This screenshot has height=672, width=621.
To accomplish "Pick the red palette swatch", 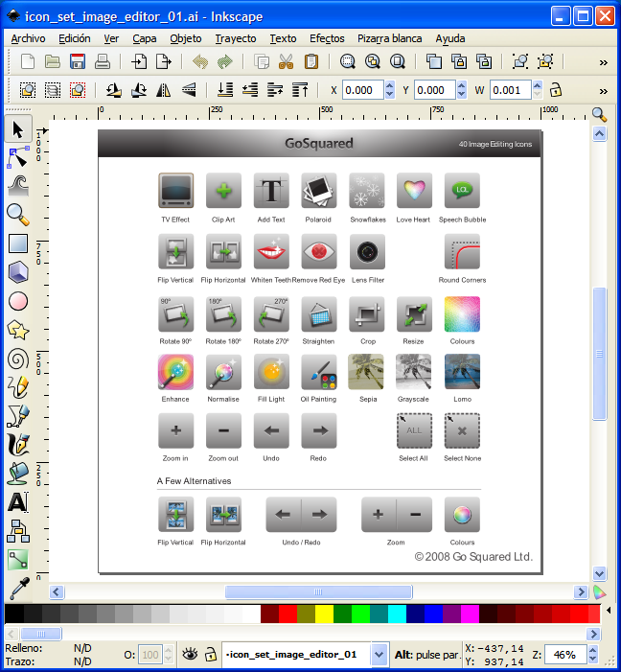I will [x=287, y=614].
